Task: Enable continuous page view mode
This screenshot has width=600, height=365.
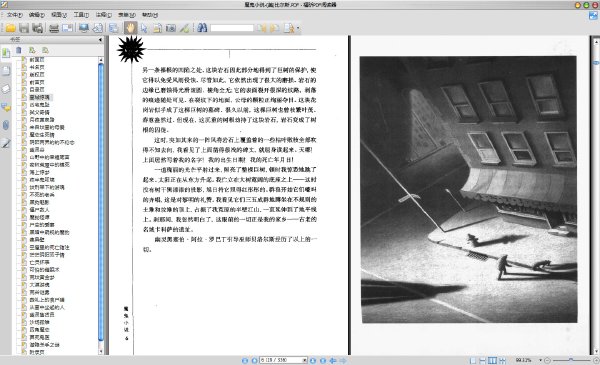Action: [x=483, y=360]
